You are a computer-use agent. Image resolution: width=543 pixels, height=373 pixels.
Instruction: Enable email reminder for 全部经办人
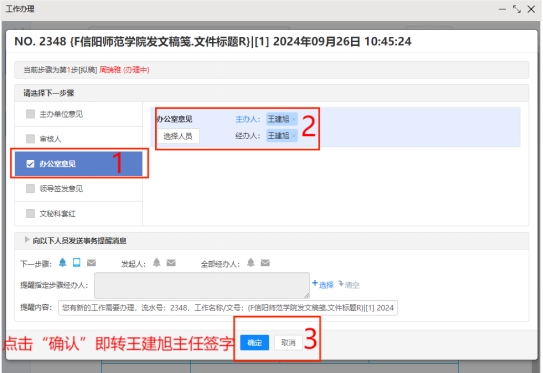click(x=265, y=263)
